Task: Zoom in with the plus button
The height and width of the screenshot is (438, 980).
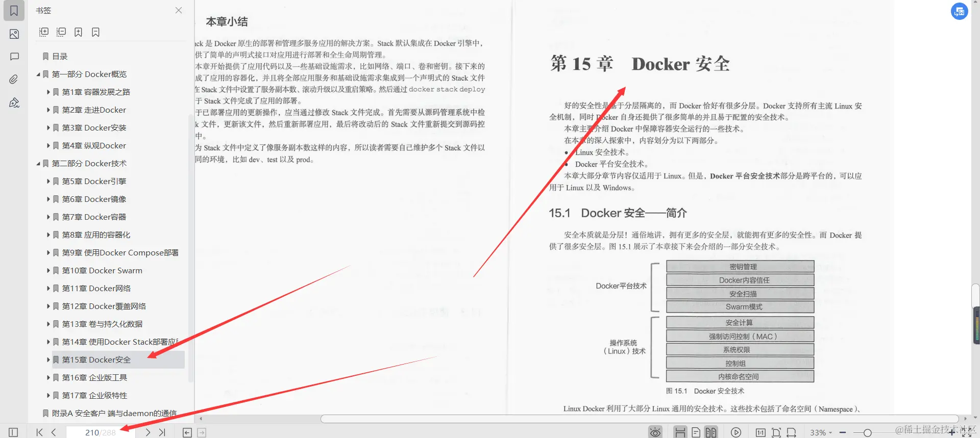Action: point(951,432)
